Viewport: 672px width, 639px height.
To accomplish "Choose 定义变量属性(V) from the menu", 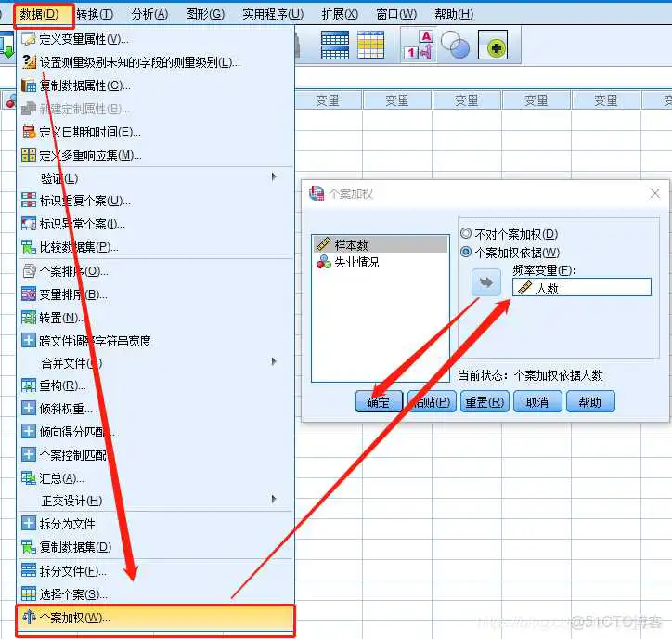I will [156, 39].
